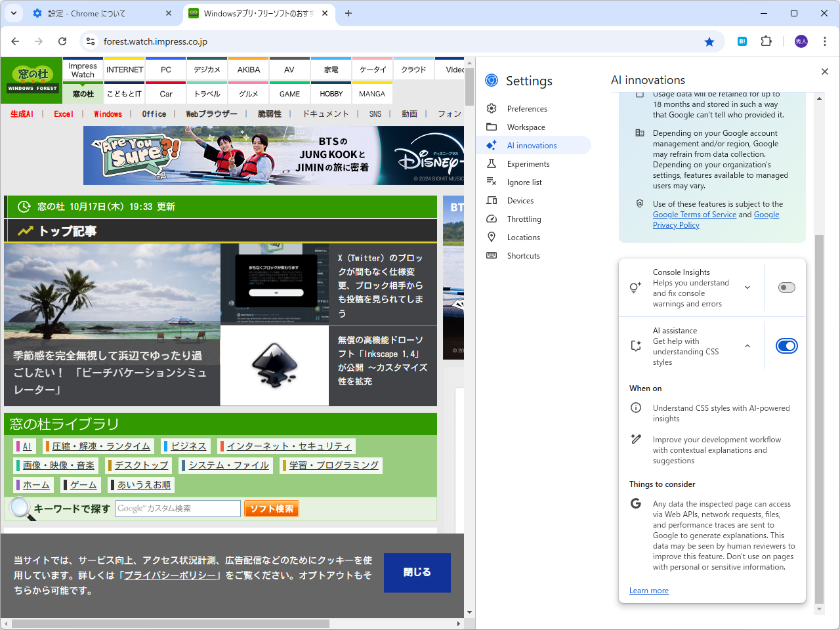The width and height of the screenshot is (840, 630).
Task: Disable the AI assistance toggle
Action: pyautogui.click(x=786, y=346)
